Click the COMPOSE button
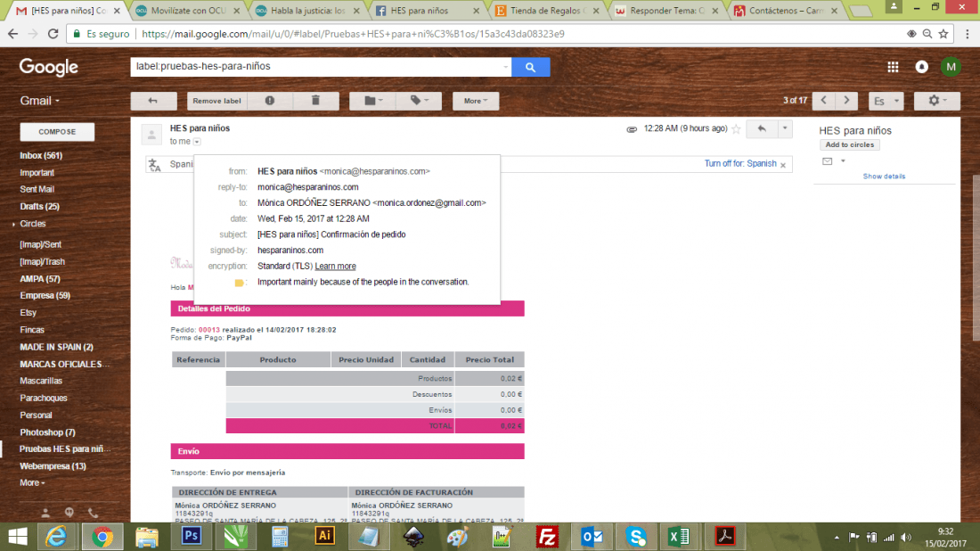 [x=57, y=132]
